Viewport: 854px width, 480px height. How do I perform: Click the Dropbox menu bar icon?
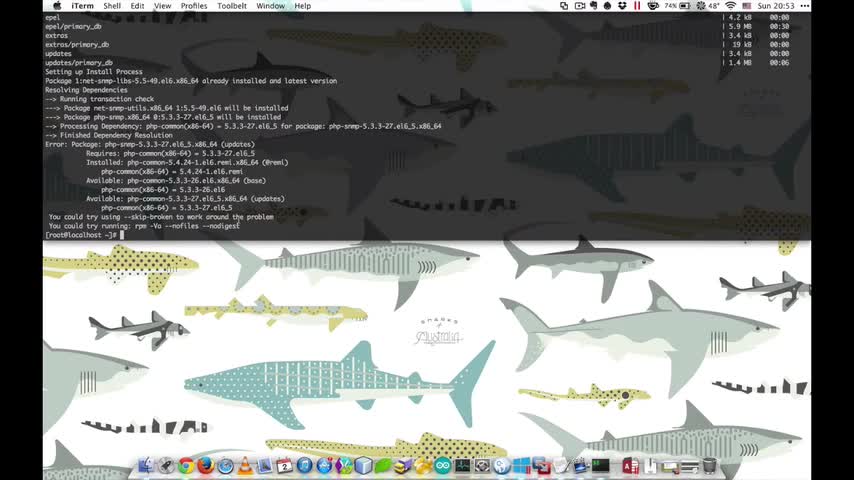point(622,6)
